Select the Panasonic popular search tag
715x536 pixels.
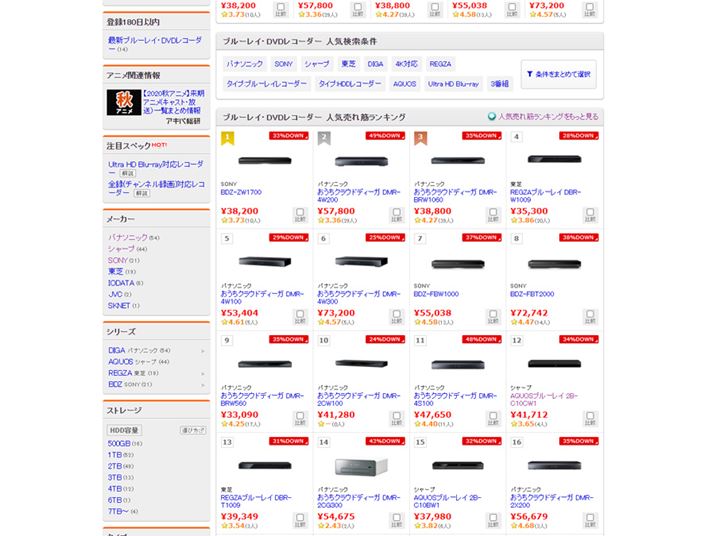[245, 64]
